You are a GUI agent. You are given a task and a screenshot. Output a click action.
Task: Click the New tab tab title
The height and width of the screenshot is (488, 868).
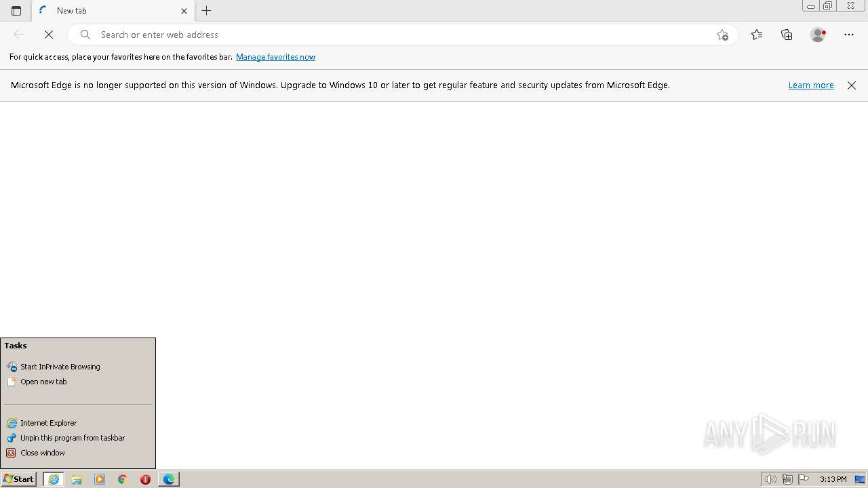tap(72, 11)
